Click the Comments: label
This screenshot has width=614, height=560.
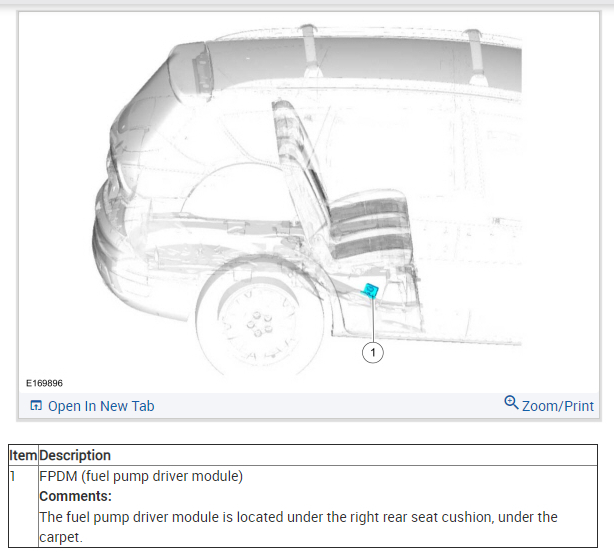click(x=76, y=496)
